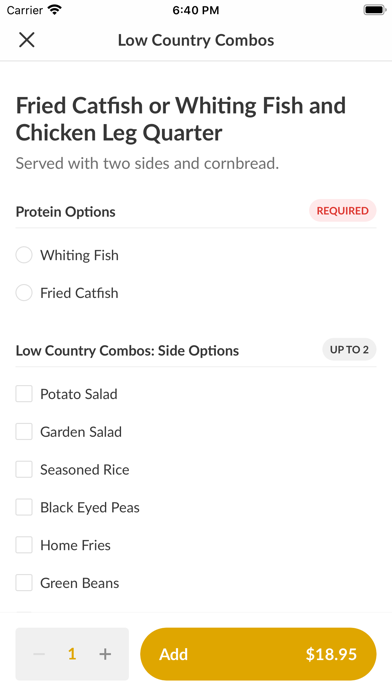Tick the Garden Salad checkbox
The height and width of the screenshot is (696, 392).
tap(24, 431)
